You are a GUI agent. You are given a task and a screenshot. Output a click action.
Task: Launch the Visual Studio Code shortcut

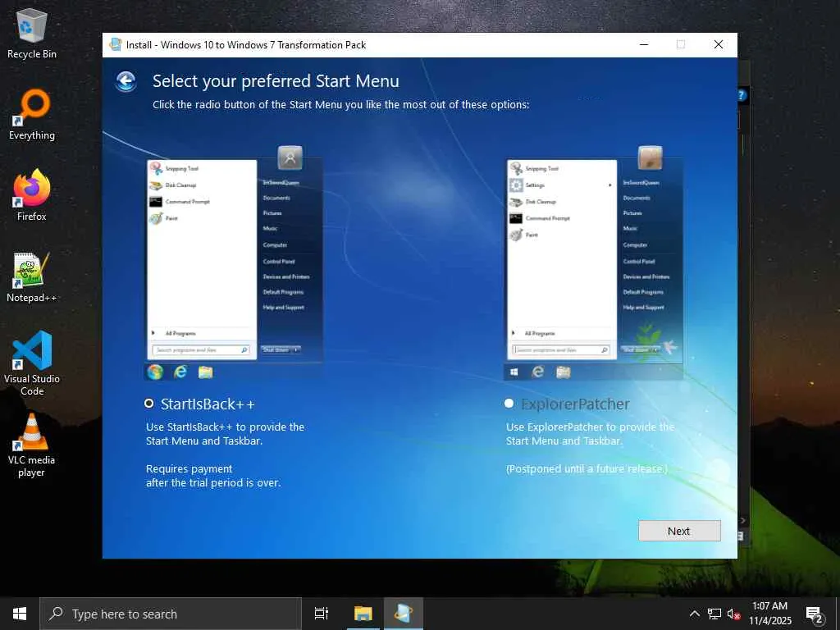pos(32,363)
